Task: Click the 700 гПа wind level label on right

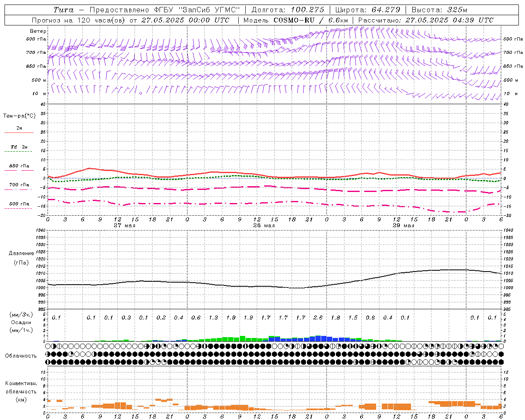Action: (x=513, y=52)
